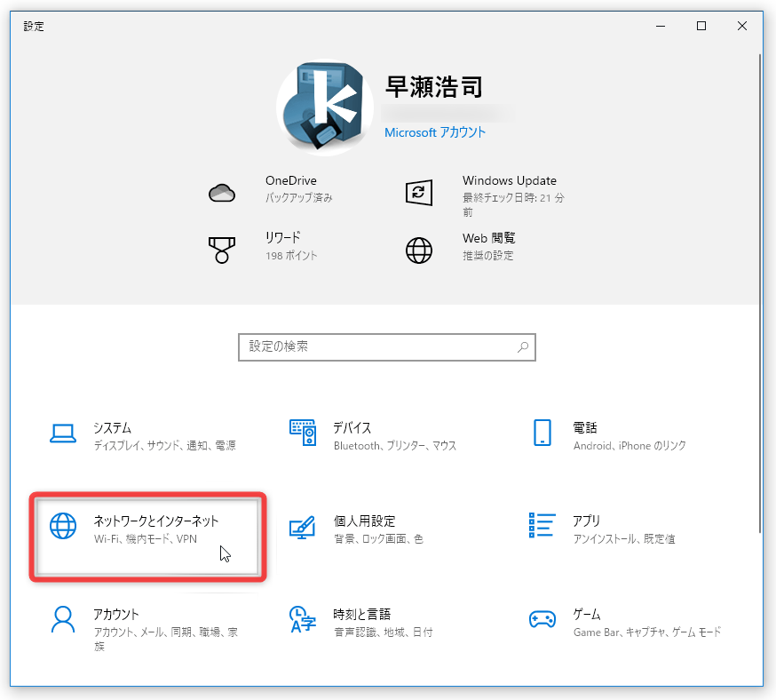Click the 198 ポイント text
776x700 pixels.
point(291,256)
